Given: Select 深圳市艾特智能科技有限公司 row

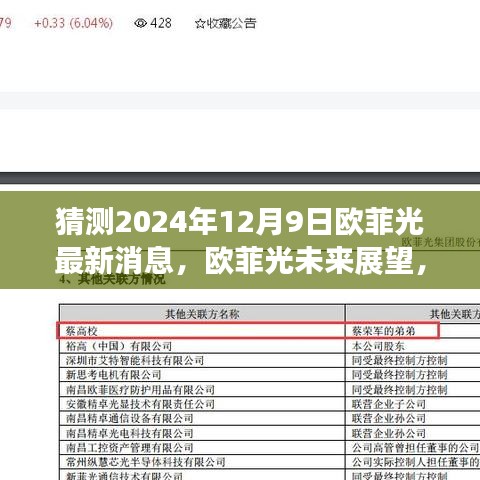Looking at the screenshot, I should click(269, 360).
